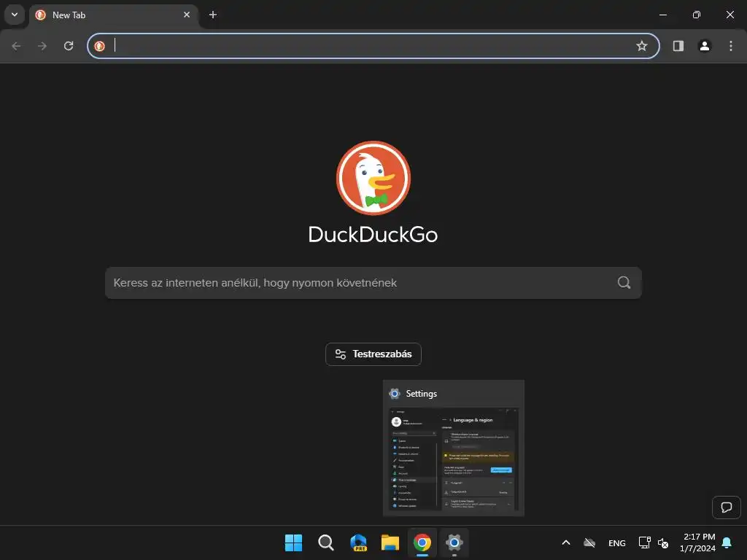
Task: Open ENG input language switcher
Action: (617, 542)
